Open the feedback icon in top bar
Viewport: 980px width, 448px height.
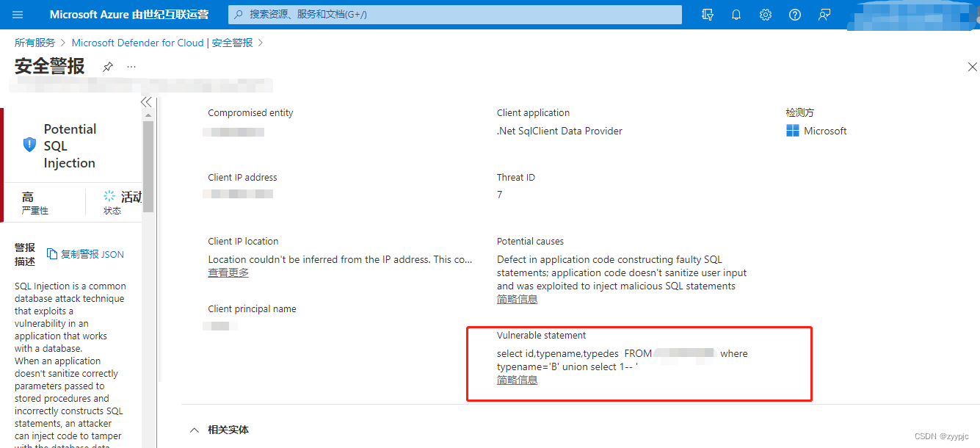point(824,15)
